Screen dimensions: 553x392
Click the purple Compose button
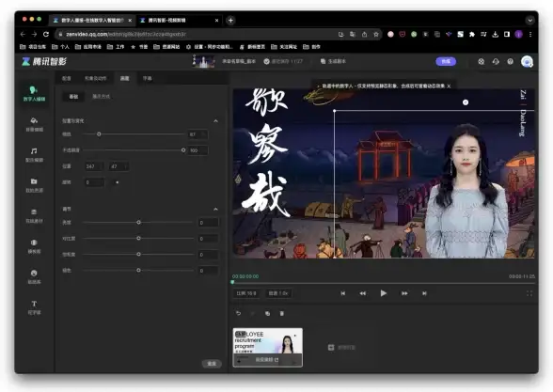[x=446, y=61]
